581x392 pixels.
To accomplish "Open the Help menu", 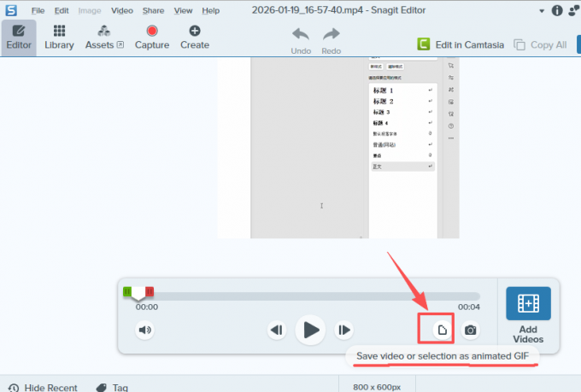I will 210,11.
